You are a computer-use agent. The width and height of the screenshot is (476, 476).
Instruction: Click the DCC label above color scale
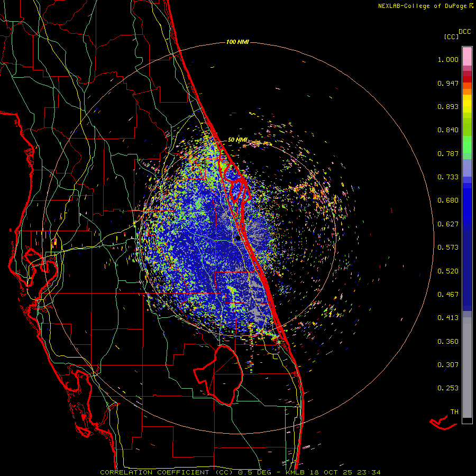464,32
